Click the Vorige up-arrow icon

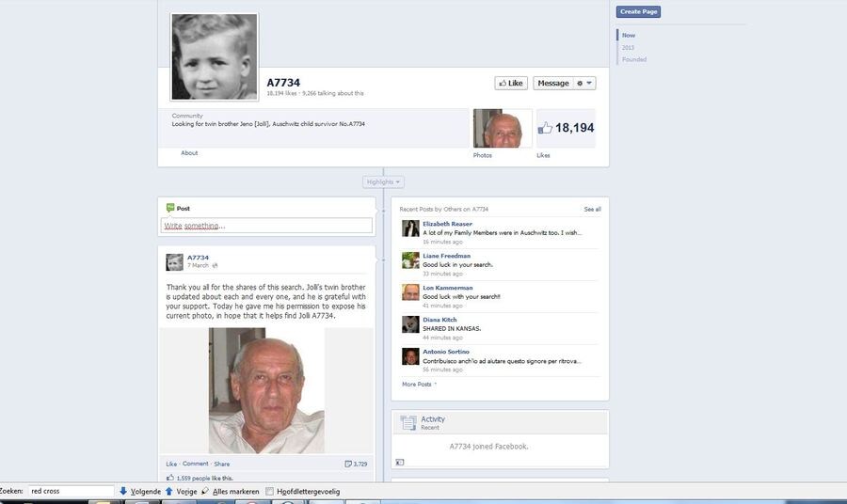169,491
